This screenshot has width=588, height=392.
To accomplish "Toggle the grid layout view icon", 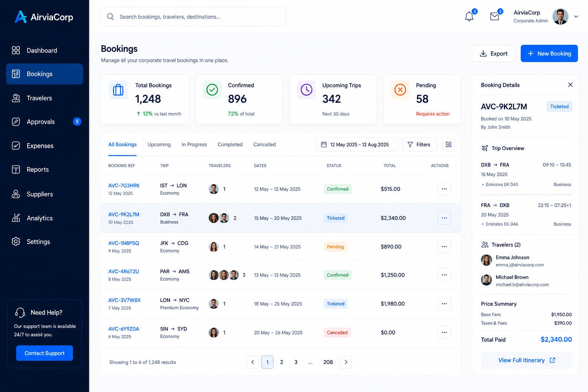I will click(x=448, y=145).
